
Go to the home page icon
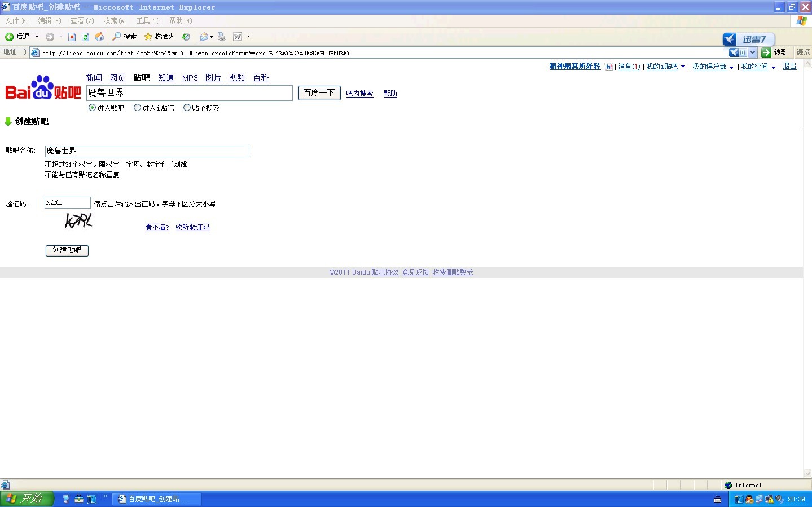coord(99,37)
